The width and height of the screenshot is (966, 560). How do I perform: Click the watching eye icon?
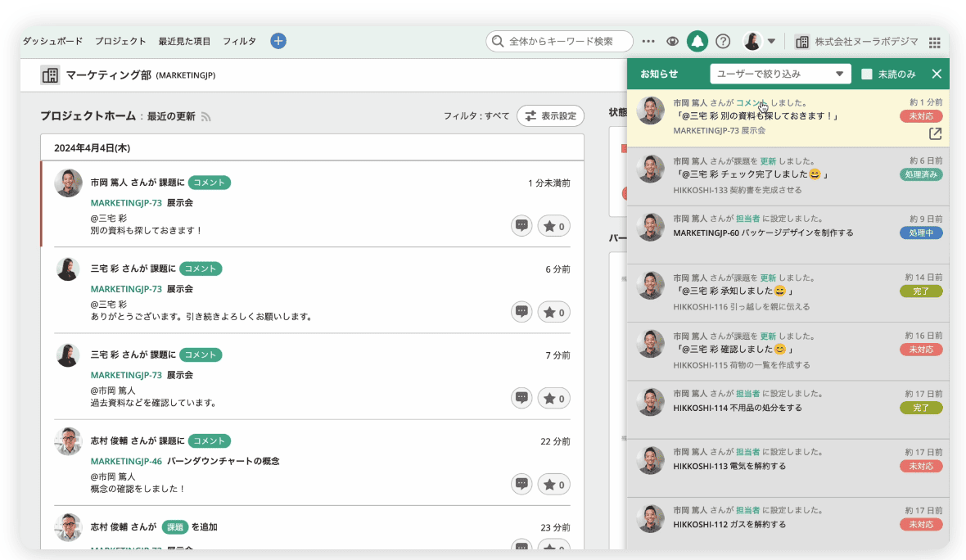(x=672, y=41)
